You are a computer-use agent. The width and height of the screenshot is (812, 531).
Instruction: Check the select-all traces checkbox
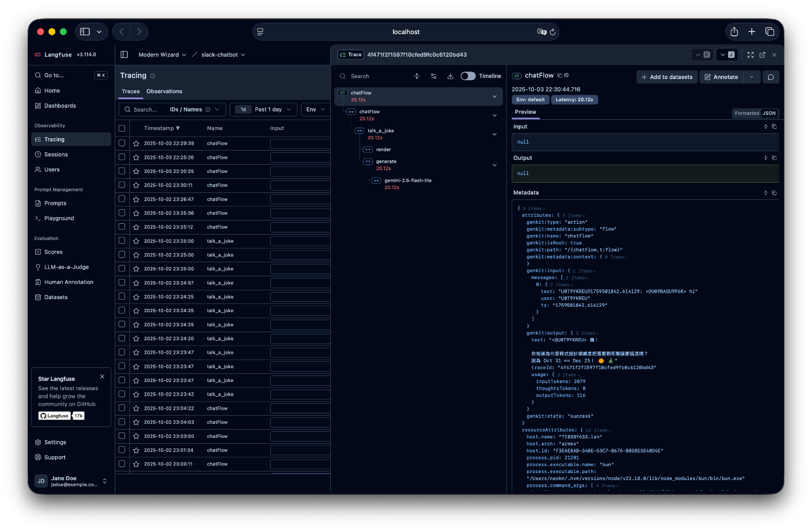[122, 128]
